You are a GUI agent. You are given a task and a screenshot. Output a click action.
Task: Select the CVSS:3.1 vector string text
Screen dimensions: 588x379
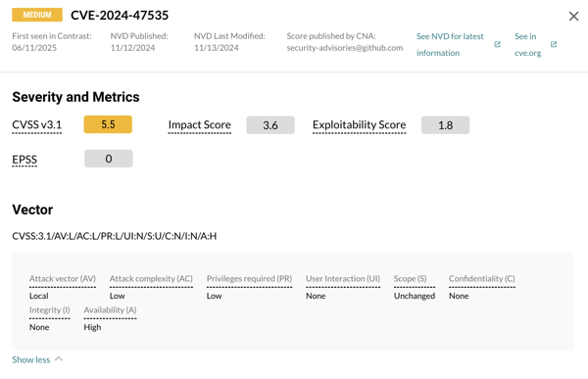tap(115, 236)
